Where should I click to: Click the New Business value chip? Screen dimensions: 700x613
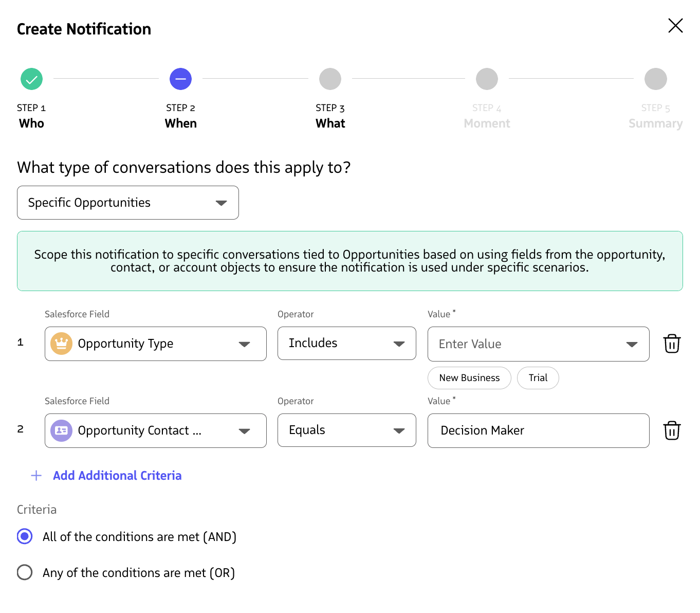469,378
